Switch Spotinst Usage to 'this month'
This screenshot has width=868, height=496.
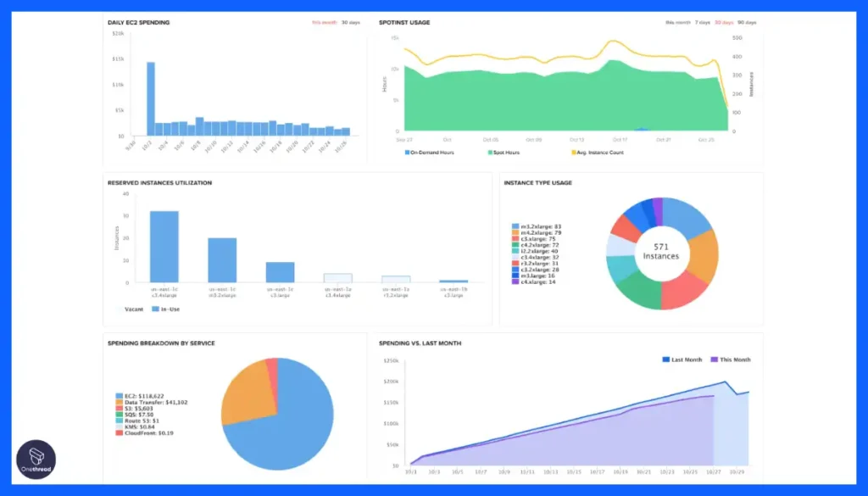[x=677, y=23]
